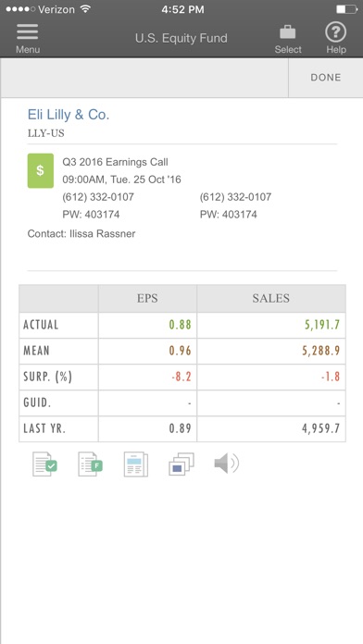Call the second (612) 332-0107 number on right
Viewport: 363px width, 644px height.
tap(235, 197)
